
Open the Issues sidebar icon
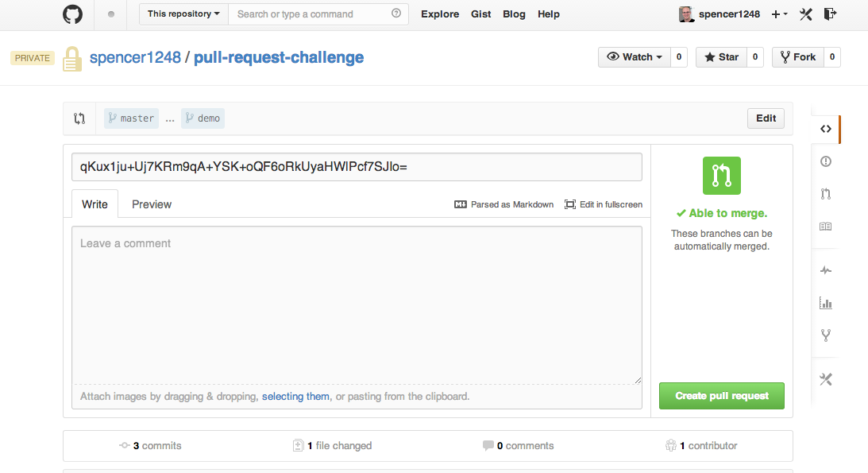[825, 161]
